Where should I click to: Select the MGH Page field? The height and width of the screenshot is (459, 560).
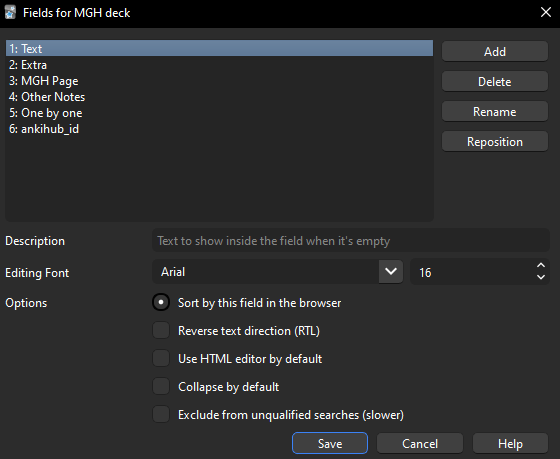(x=219, y=81)
